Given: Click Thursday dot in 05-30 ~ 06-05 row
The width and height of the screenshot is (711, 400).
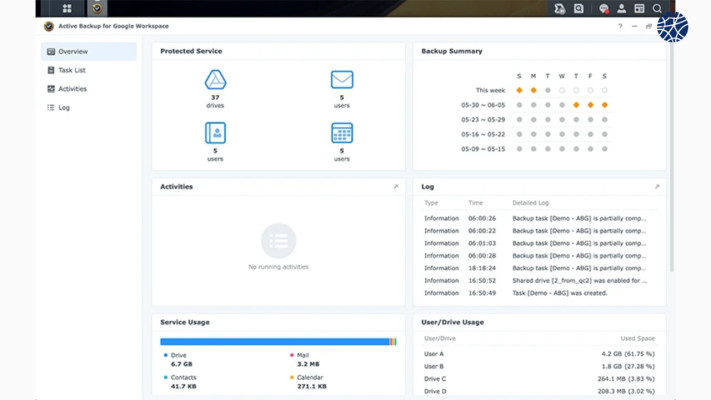Looking at the screenshot, I should pos(576,105).
